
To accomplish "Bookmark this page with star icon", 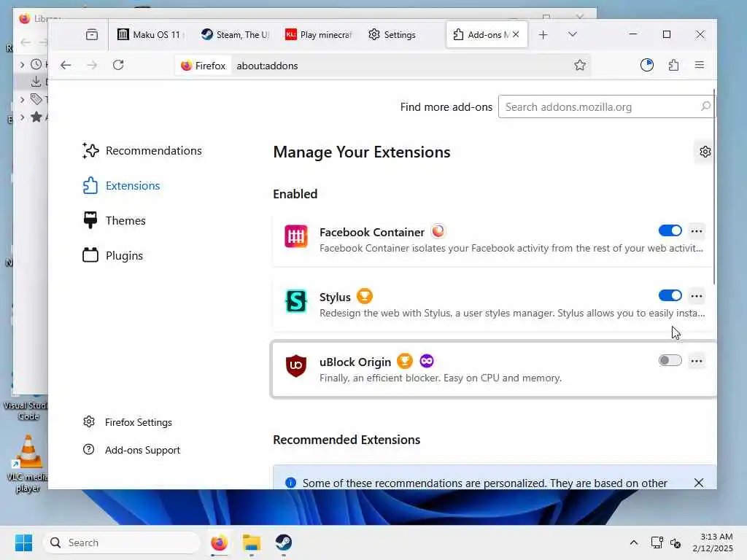I will tap(580, 65).
